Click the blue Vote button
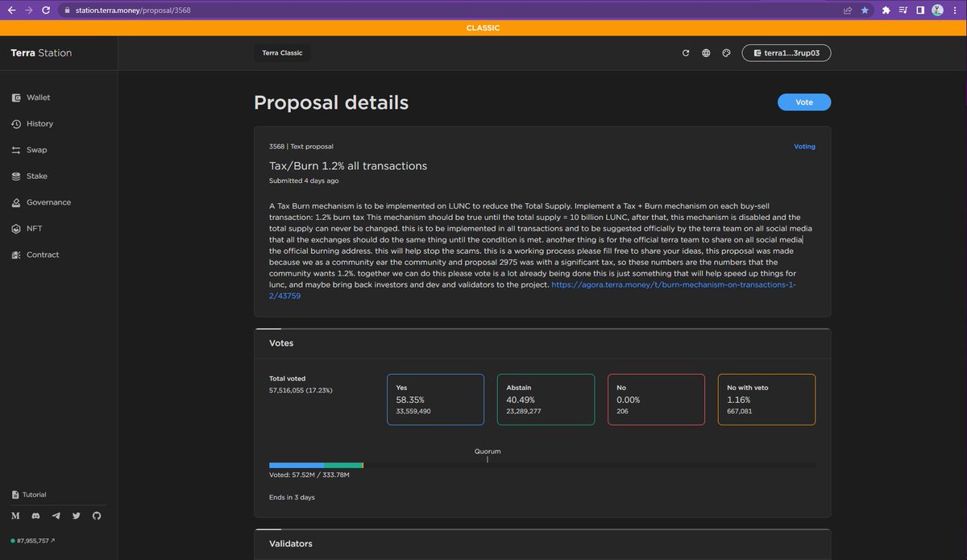 pos(804,102)
